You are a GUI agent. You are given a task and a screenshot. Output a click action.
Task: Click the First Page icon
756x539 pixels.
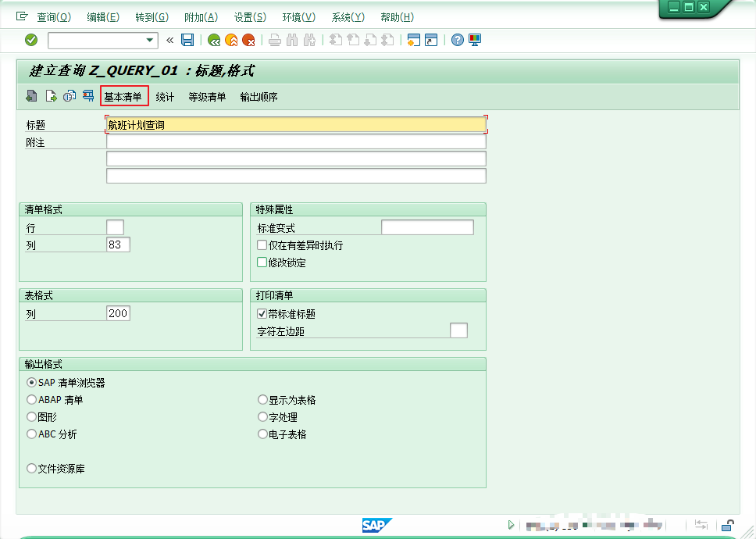336,40
